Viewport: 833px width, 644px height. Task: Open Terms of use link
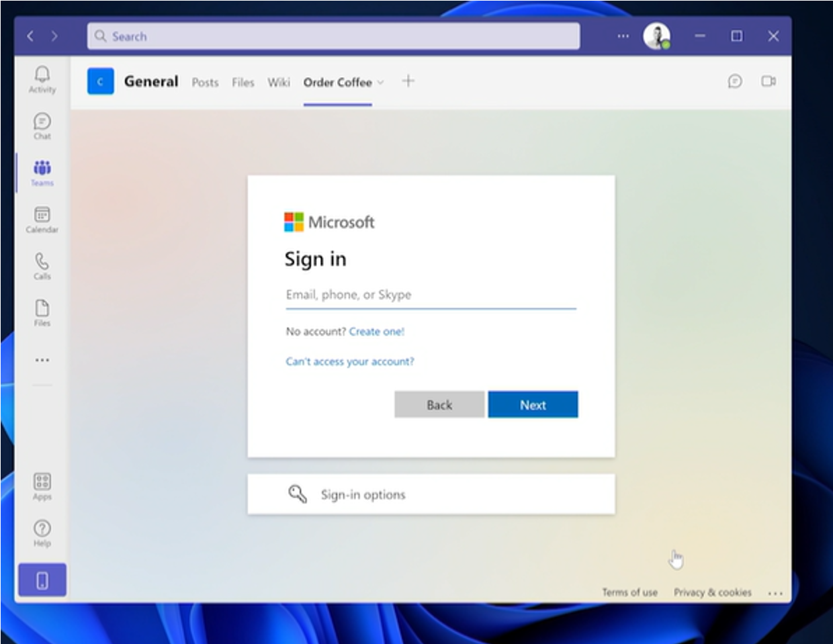click(x=629, y=592)
